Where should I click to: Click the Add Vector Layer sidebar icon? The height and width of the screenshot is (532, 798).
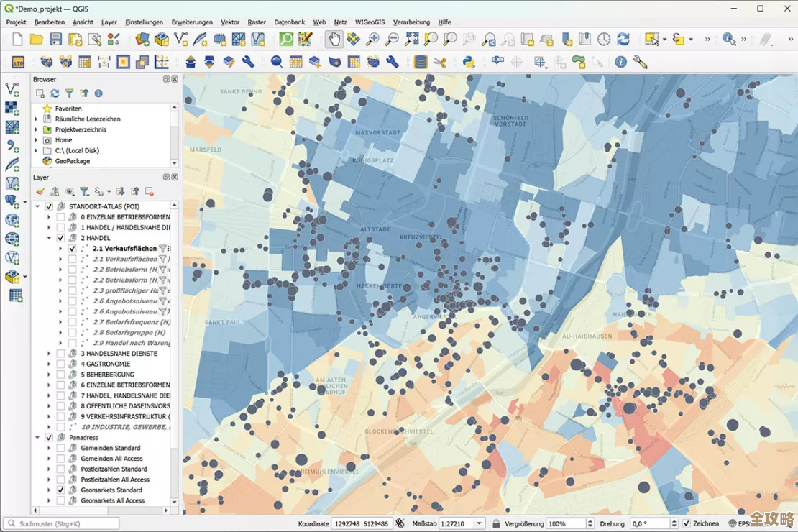coord(12,89)
